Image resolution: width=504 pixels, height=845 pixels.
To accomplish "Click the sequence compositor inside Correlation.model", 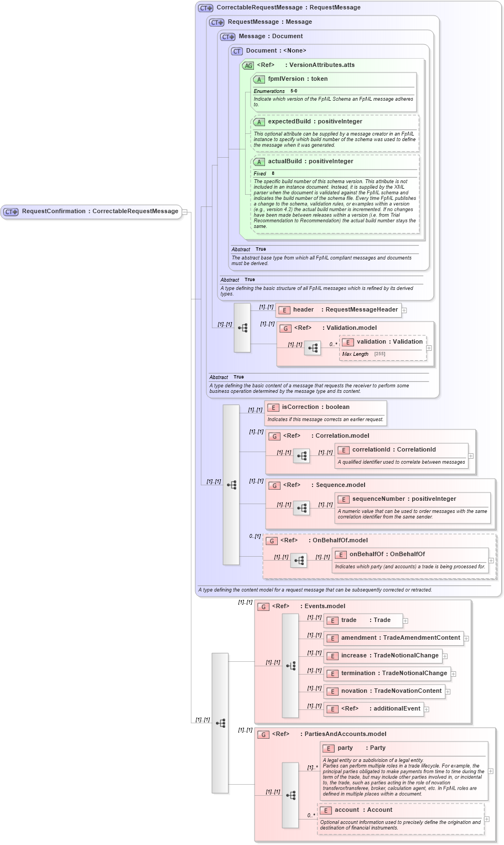I will [x=302, y=456].
